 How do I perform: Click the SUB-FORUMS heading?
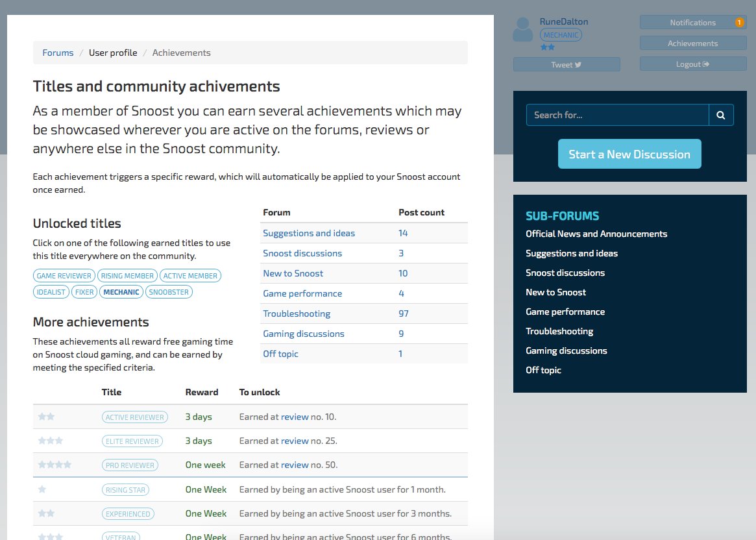(x=562, y=216)
